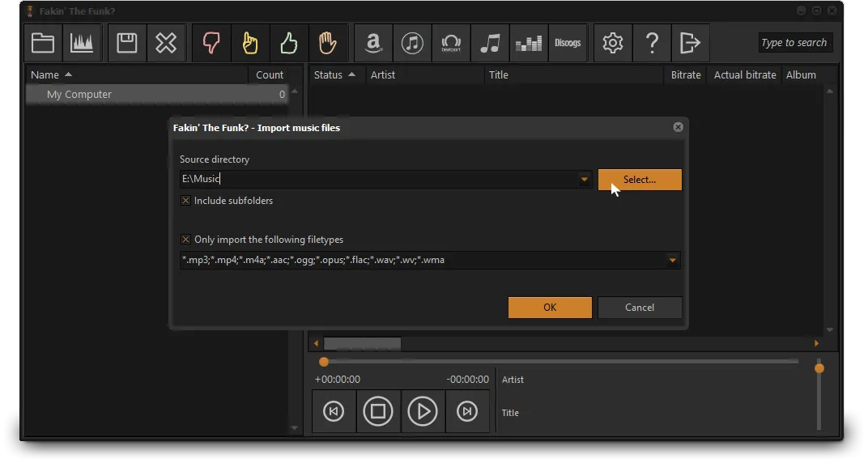
Task: Click the save floppy disk icon
Action: pyautogui.click(x=127, y=43)
